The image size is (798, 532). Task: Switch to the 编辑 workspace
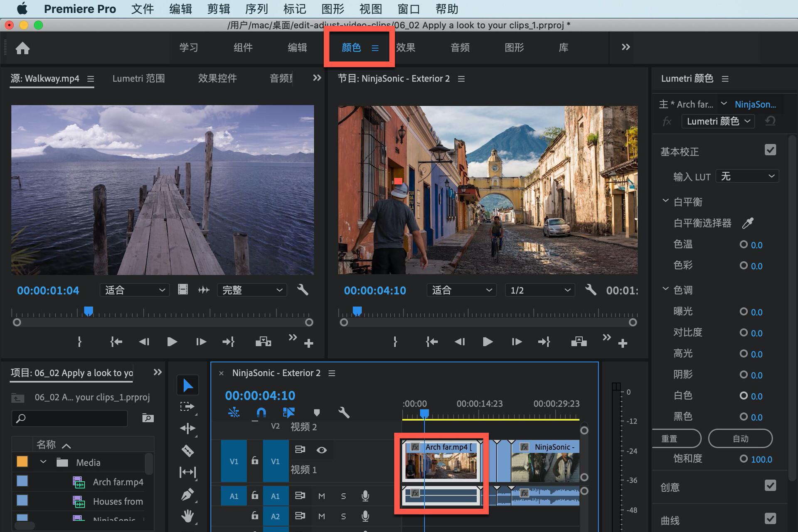[x=297, y=47]
